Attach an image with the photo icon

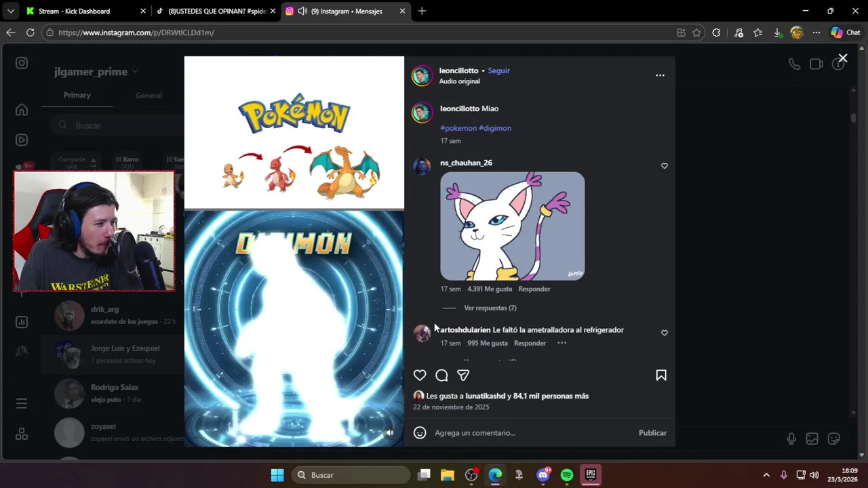click(x=812, y=439)
